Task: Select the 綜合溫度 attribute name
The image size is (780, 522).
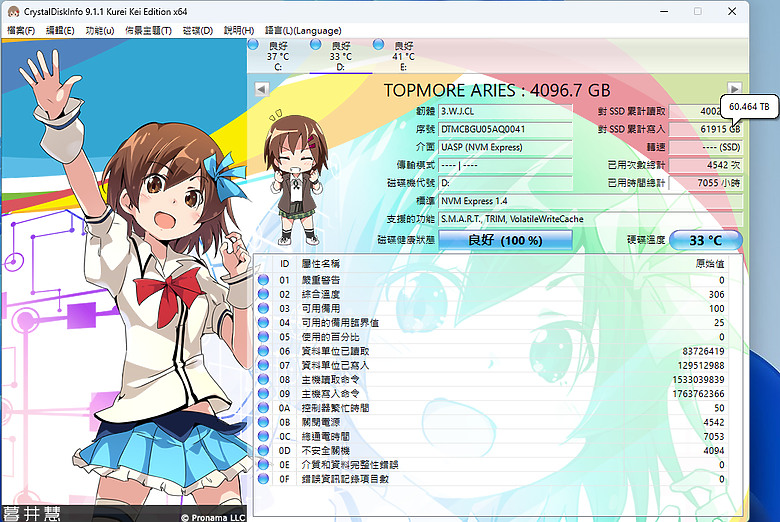Action: [320, 295]
